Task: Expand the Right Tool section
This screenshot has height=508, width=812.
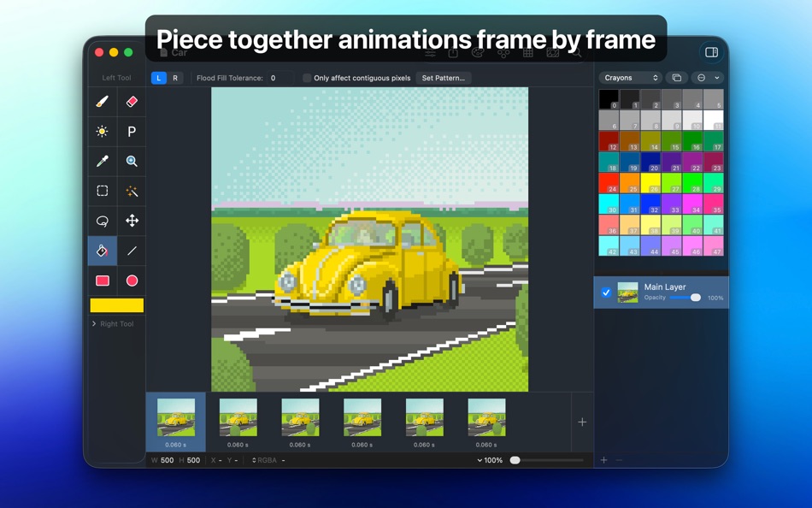Action: click(x=115, y=323)
